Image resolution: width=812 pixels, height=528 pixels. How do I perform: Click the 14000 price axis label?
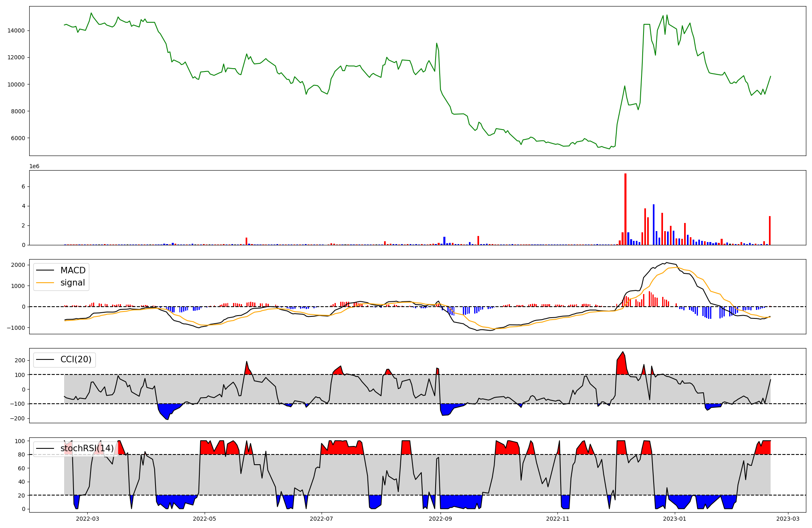(16, 30)
